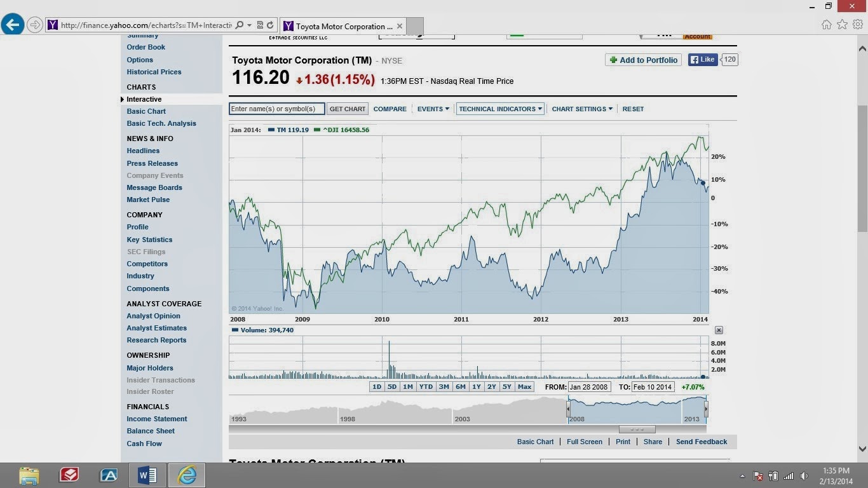Image resolution: width=868 pixels, height=488 pixels.
Task: Open the Basic Chart link below chart
Action: point(535,442)
